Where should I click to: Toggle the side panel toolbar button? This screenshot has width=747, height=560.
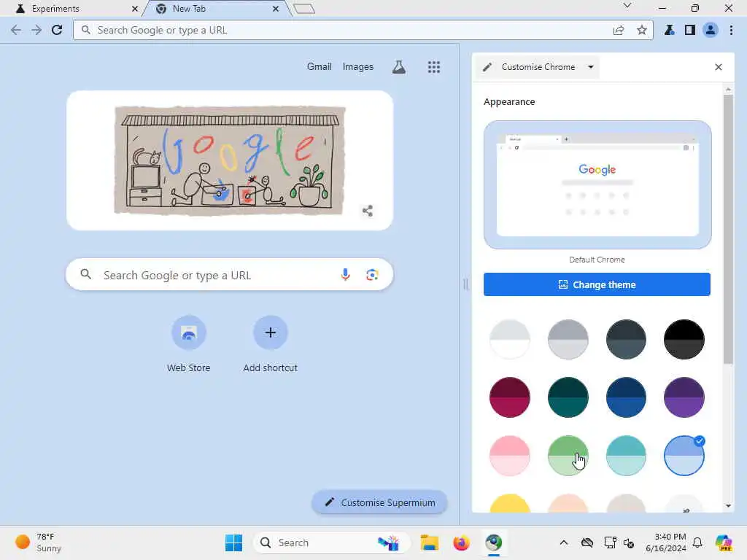pos(690,30)
